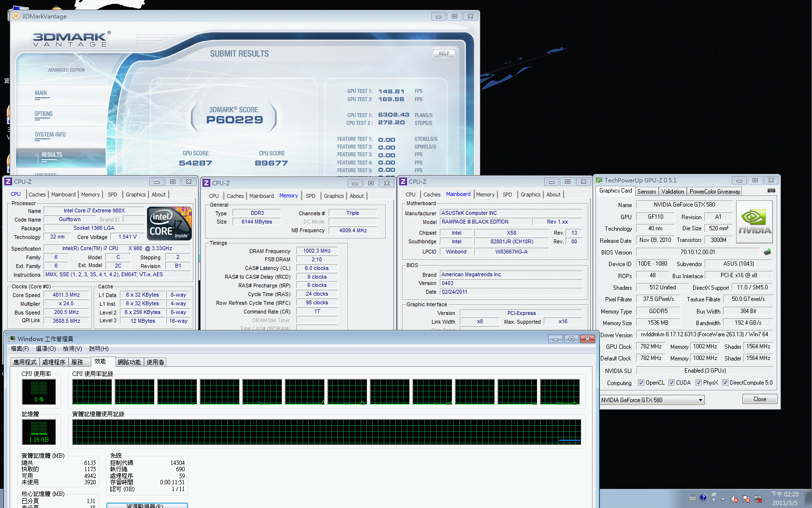The width and height of the screenshot is (812, 508).
Task: Click the NVIDIA logo in GPU-Z
Action: [754, 221]
